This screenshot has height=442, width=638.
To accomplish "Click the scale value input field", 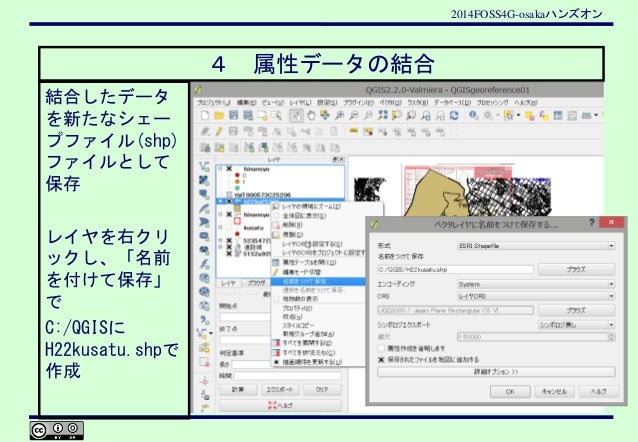I will click(533, 337).
